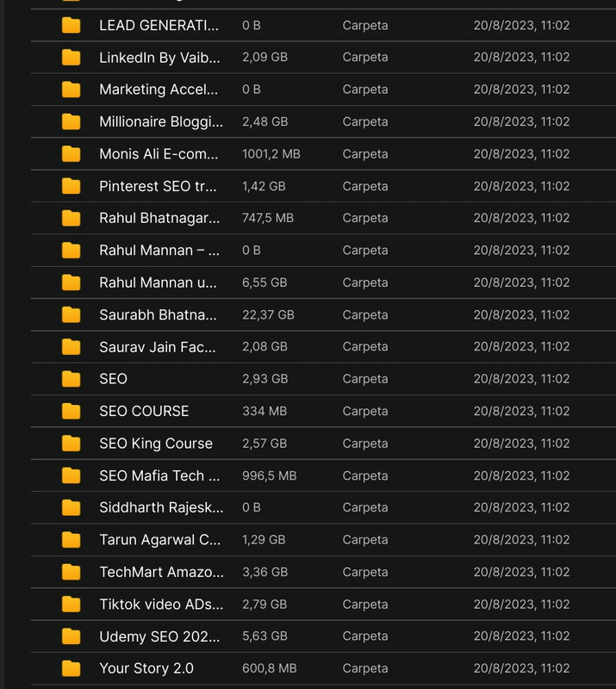Click the folder icon beside Monis Ali E-com...
616x689 pixels.
click(71, 154)
